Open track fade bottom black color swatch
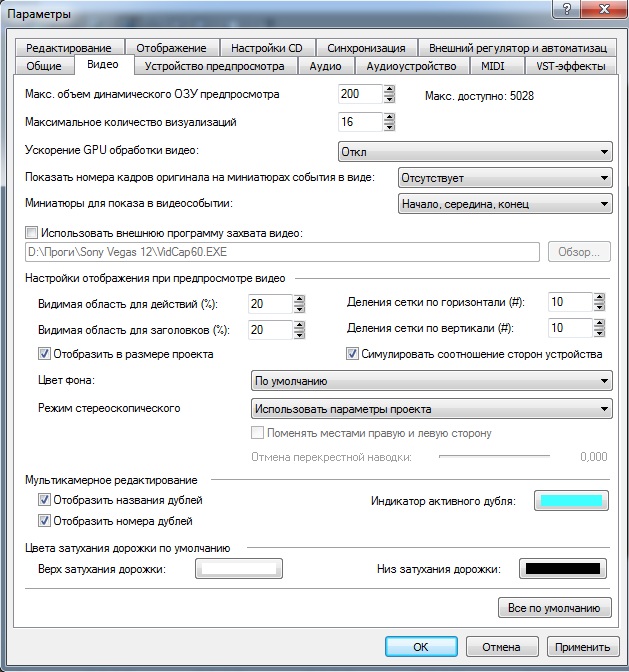This screenshot has width=629, height=672. click(x=563, y=569)
